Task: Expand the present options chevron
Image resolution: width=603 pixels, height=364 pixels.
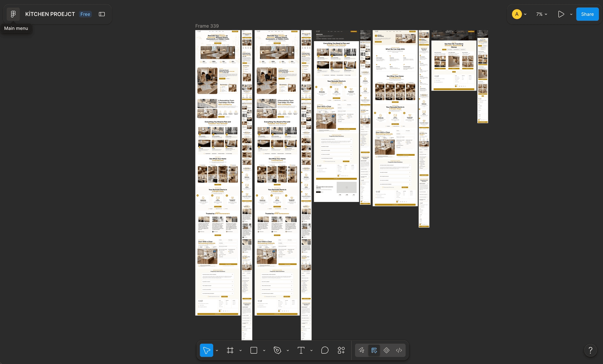Action: tap(571, 14)
